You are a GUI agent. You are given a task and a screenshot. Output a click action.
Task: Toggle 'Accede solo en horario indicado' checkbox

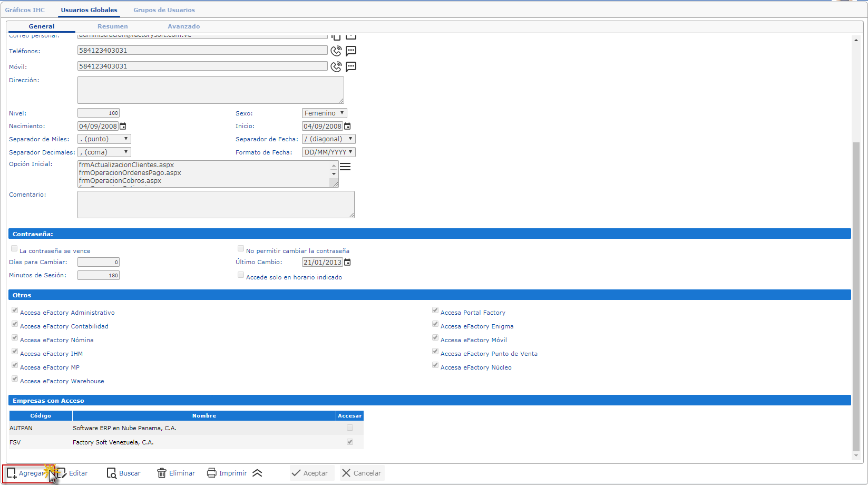click(x=241, y=275)
